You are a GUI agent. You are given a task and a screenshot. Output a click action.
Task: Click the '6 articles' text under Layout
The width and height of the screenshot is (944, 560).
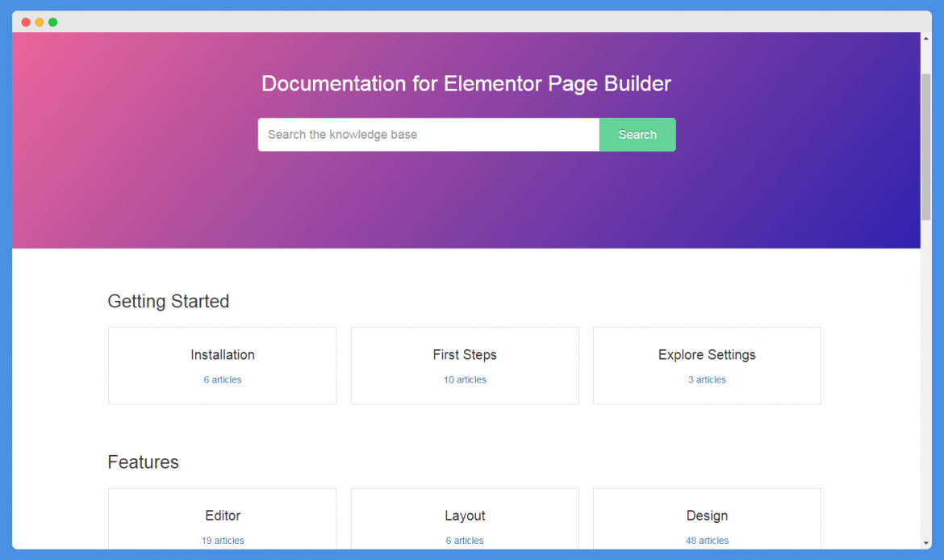465,541
